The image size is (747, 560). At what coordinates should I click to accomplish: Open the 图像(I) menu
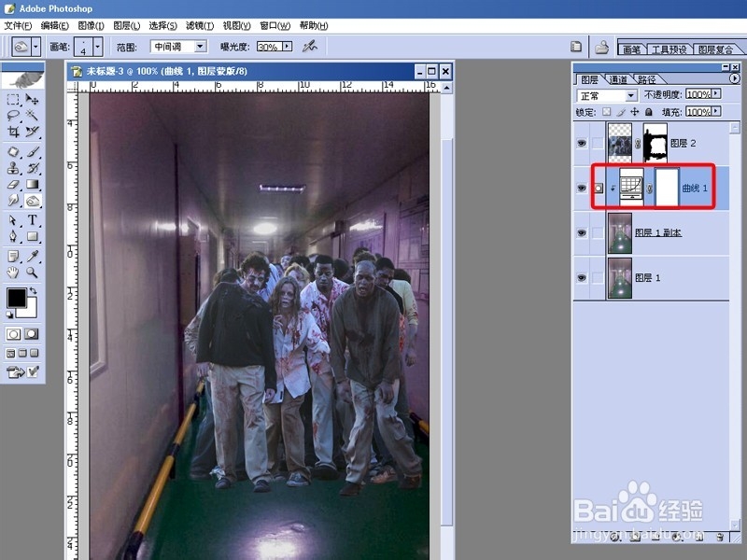pyautogui.click(x=91, y=26)
